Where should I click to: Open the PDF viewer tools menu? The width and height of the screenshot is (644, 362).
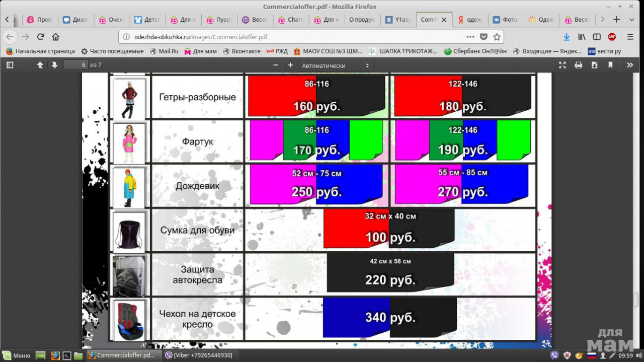629,65
